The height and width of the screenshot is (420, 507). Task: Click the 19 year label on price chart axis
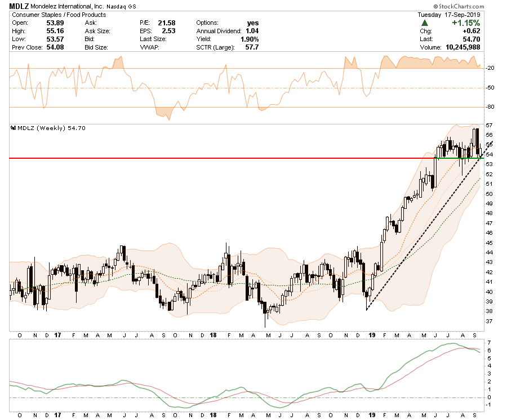tap(372, 336)
